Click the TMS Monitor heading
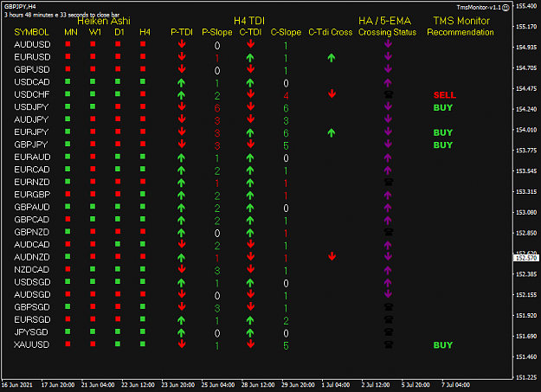The width and height of the screenshot is (541, 392). [461, 21]
